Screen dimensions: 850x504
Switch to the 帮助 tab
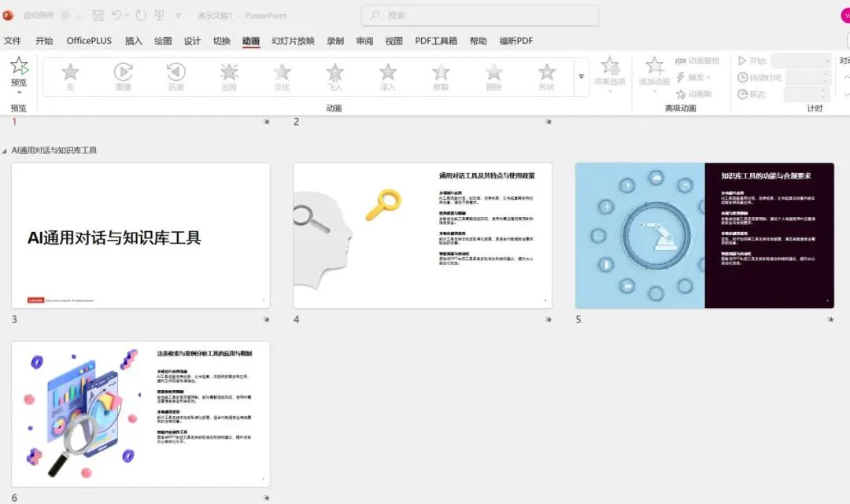pyautogui.click(x=479, y=41)
